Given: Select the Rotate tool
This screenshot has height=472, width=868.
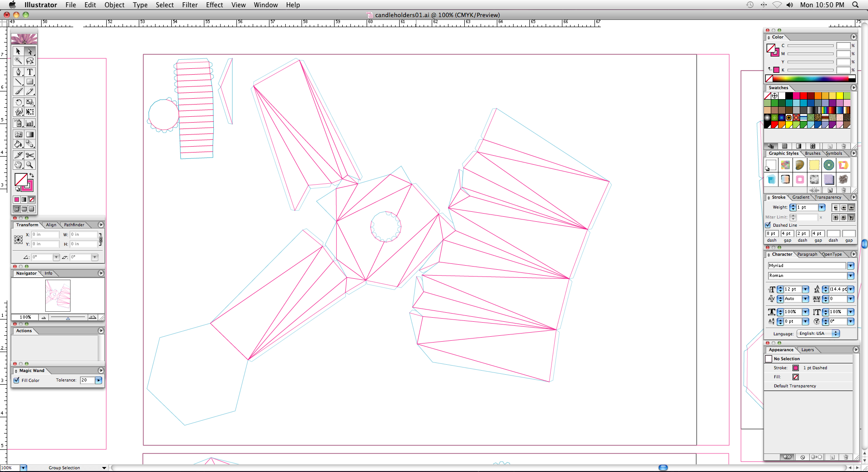Looking at the screenshot, I should 18,102.
